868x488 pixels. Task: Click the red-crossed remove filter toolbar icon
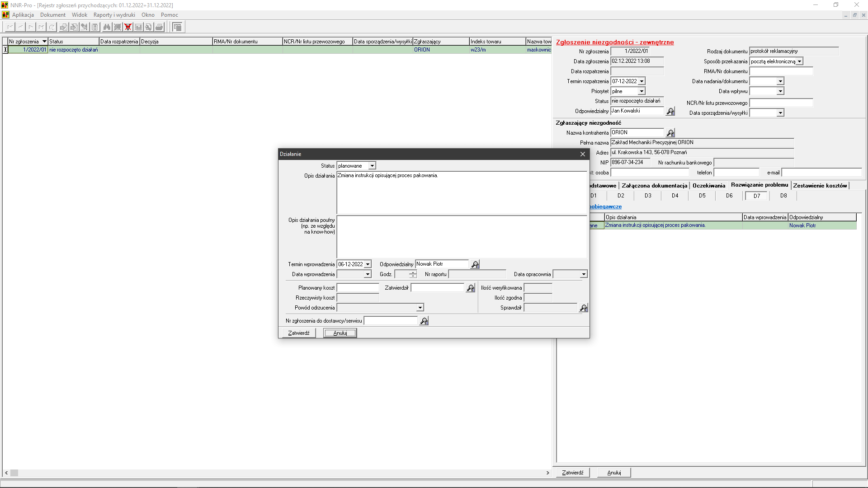128,27
